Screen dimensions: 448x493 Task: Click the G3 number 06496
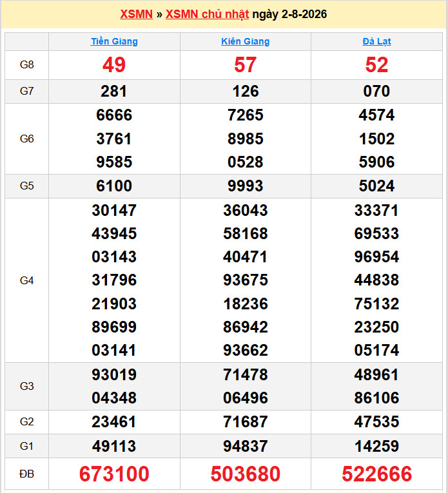tap(246, 398)
